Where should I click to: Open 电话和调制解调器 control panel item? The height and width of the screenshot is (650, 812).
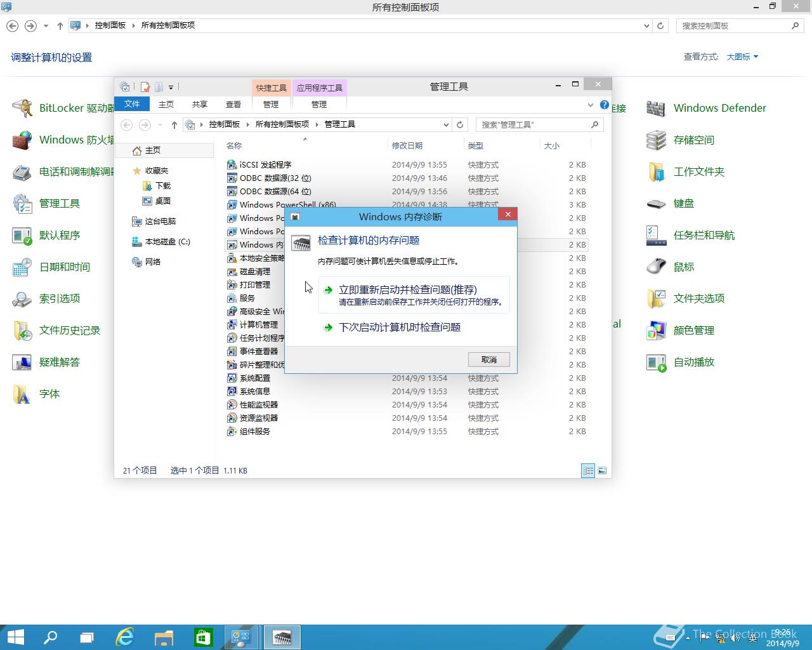(63, 171)
